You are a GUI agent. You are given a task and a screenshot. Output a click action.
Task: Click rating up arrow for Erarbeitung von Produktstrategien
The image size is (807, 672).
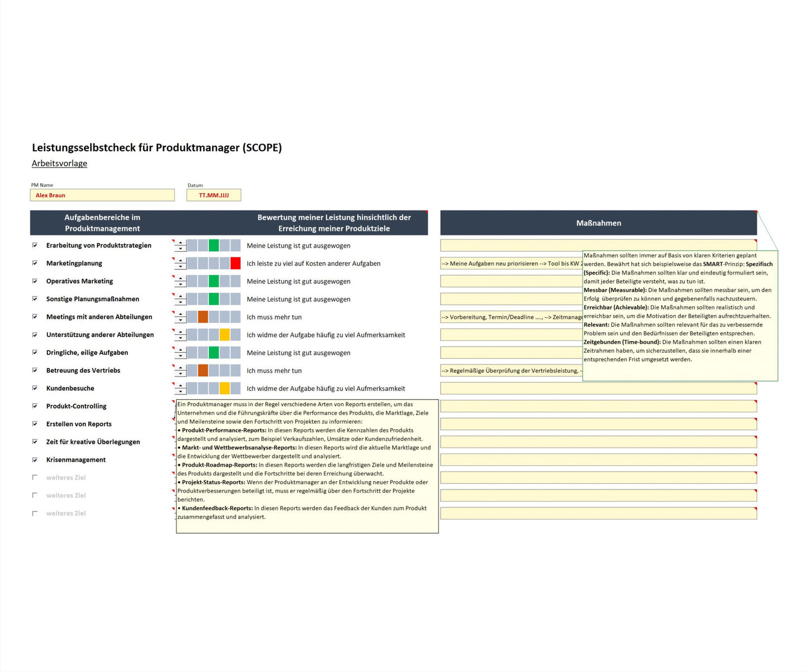(180, 242)
